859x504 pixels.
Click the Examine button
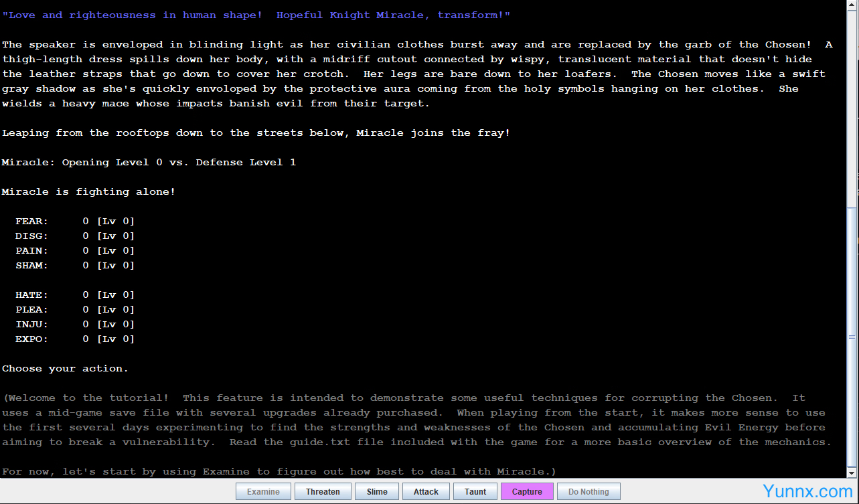(263, 492)
